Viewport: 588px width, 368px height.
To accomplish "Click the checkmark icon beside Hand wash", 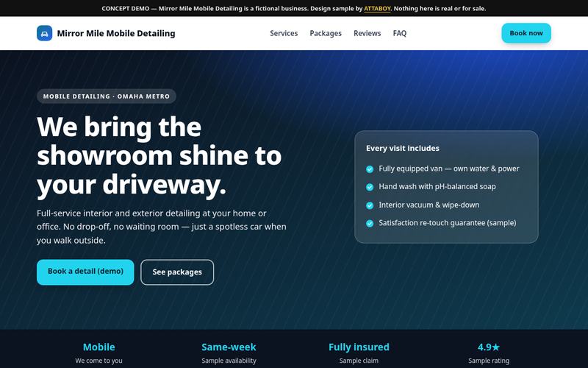I will pyautogui.click(x=370, y=187).
